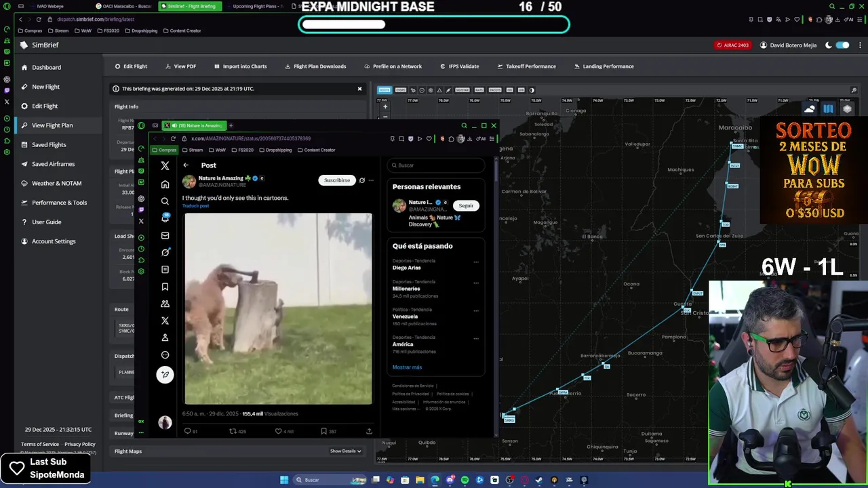Share the post via upload icon

point(369,431)
